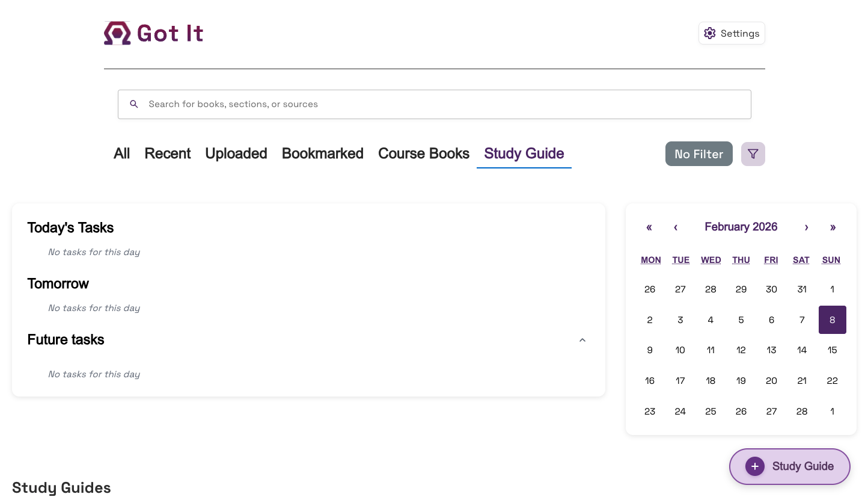Image resolution: width=868 pixels, height=500 pixels.
Task: Open the February 2026 month picker
Action: coord(741,227)
